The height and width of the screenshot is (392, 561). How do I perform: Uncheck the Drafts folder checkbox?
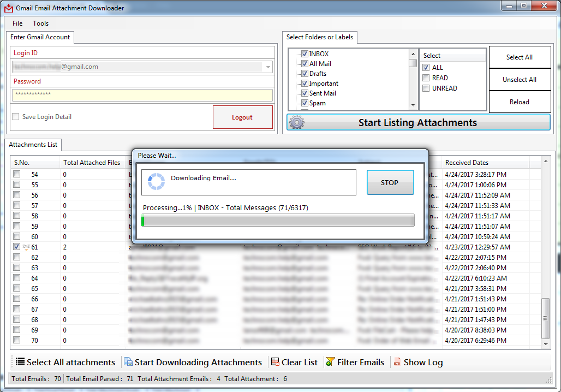click(x=305, y=73)
